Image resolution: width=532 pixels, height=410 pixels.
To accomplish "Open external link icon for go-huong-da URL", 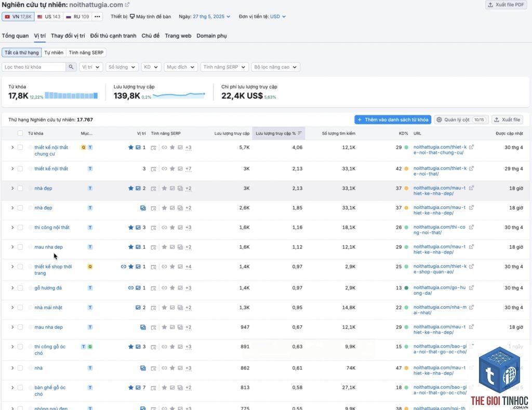I will 471,287.
